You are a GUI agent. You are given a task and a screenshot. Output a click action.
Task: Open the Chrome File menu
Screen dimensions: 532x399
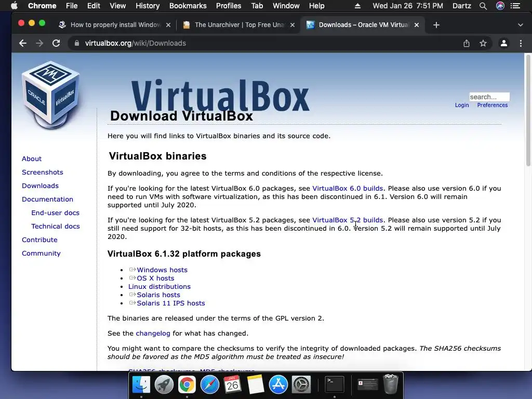[x=72, y=6]
